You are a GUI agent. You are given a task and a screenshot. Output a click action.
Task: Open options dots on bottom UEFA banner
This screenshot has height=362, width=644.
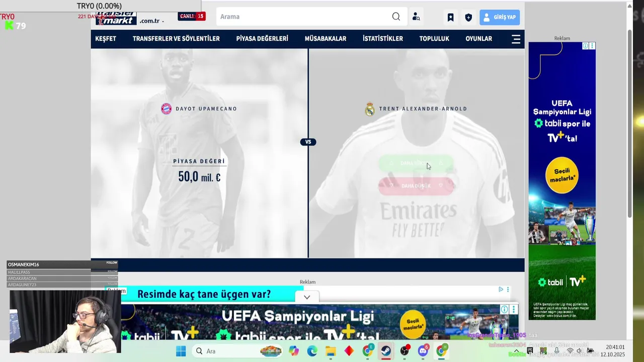[514, 309]
